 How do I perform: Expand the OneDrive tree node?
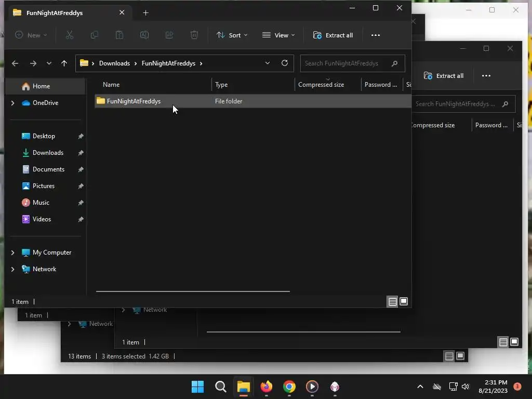(12, 103)
